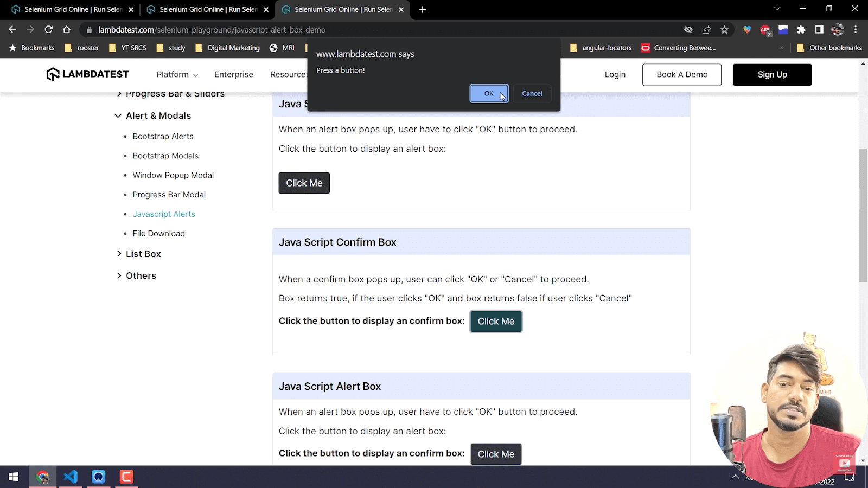Click the bottom Alert Box Click Me button
Viewport: 868px width, 488px height.
[496, 454]
